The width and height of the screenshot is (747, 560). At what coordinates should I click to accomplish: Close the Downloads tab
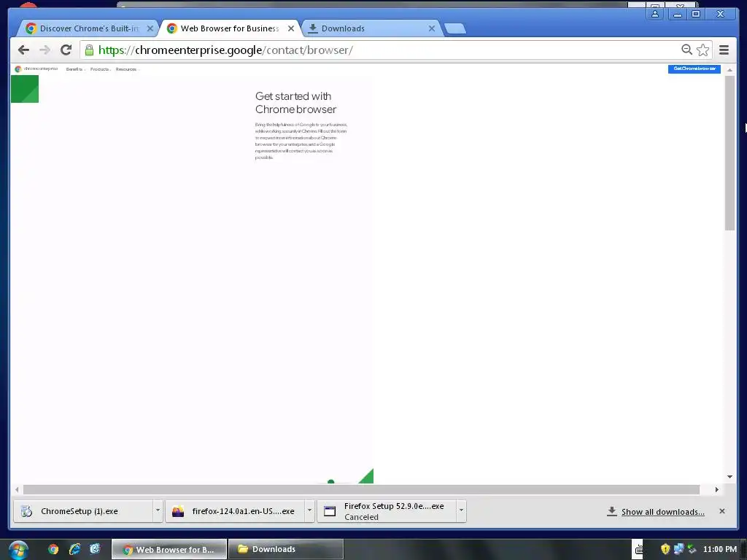click(432, 28)
